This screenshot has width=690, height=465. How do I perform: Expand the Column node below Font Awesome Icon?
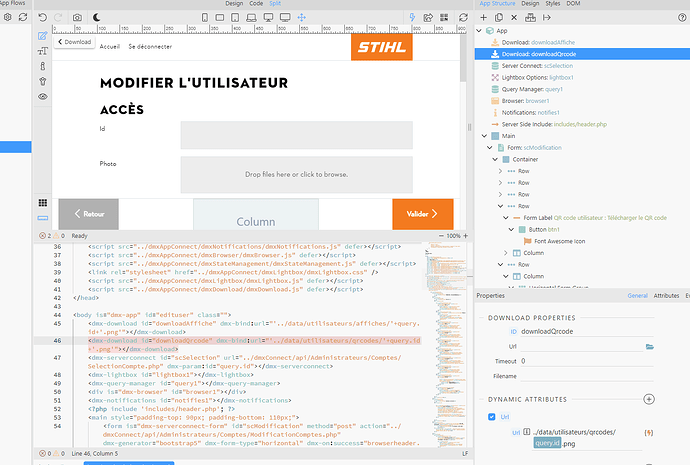506,253
